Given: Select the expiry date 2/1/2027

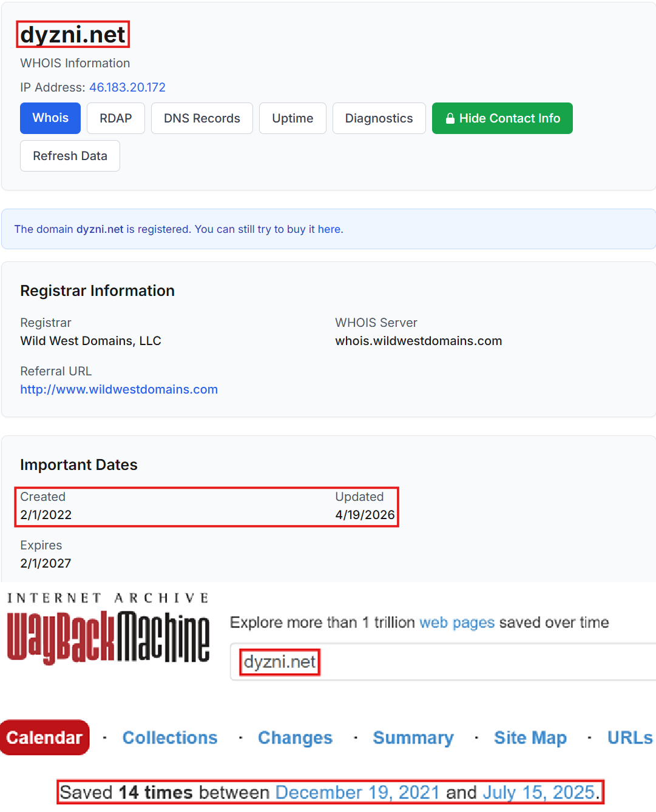Looking at the screenshot, I should 46,563.
